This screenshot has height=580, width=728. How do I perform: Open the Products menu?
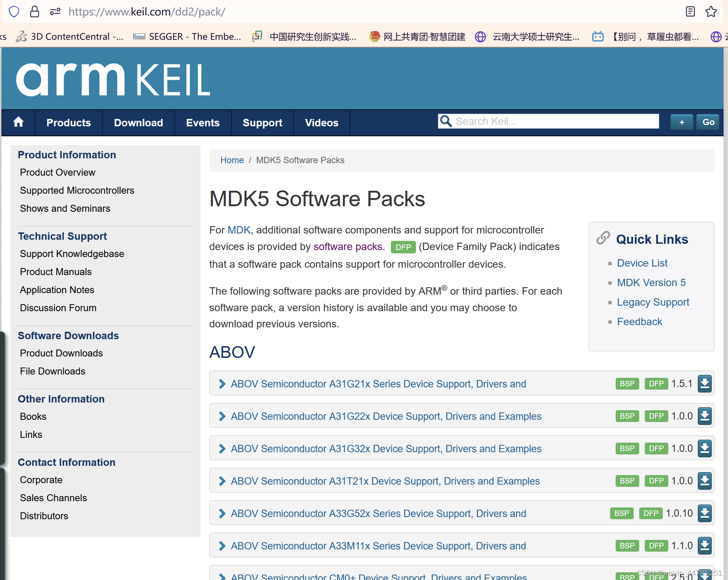pos(69,123)
